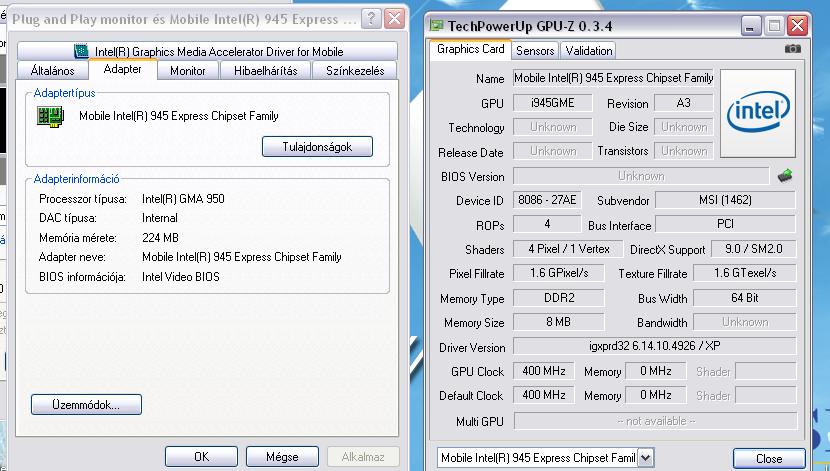Screen dimensions: 830x471
Task: Confirm with the OK button
Action: 201,457
